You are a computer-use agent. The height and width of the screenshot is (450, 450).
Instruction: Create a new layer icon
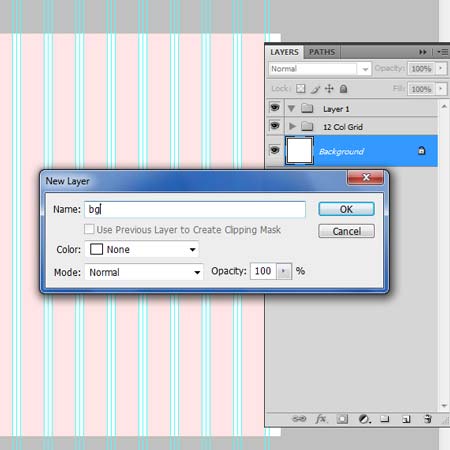click(x=406, y=419)
